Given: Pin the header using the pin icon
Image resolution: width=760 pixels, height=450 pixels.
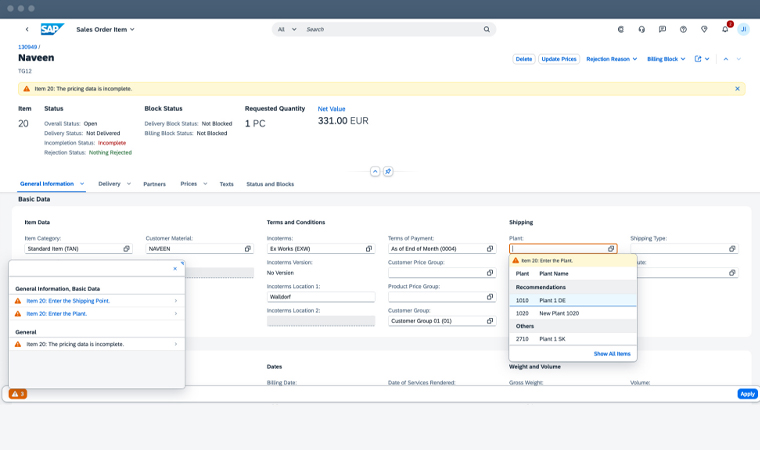Looking at the screenshot, I should pos(388,171).
